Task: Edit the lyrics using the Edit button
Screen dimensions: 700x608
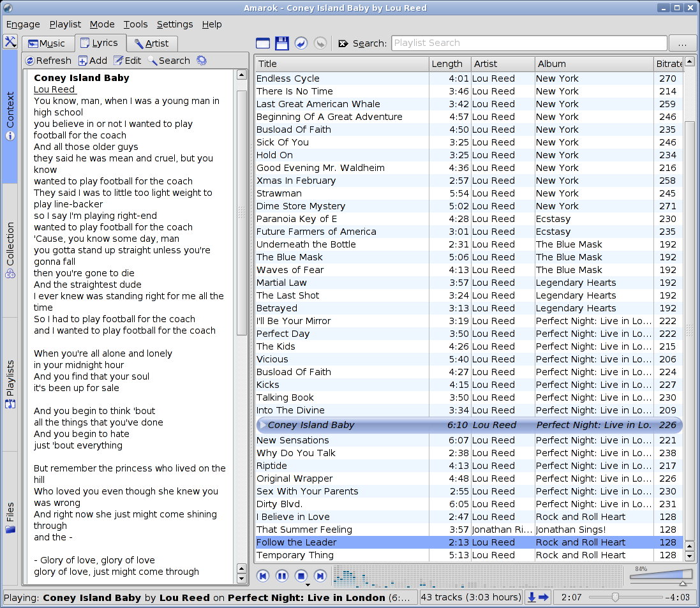Action: [127, 61]
